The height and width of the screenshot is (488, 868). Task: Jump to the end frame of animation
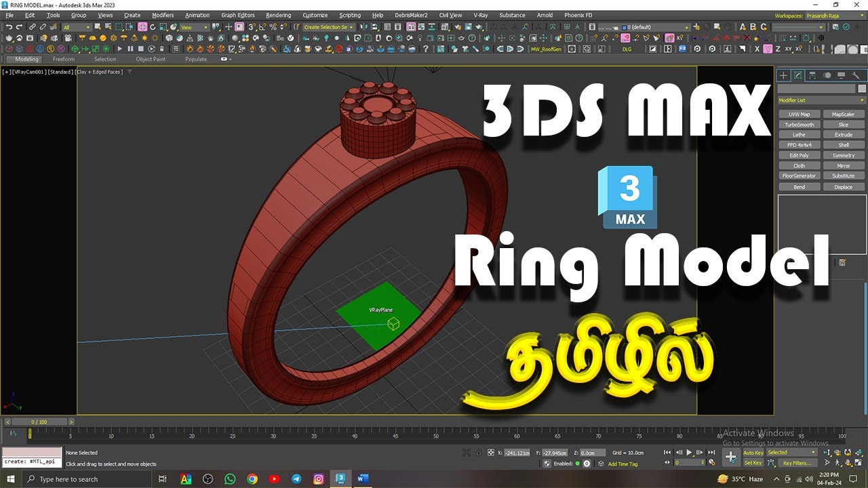click(x=711, y=452)
